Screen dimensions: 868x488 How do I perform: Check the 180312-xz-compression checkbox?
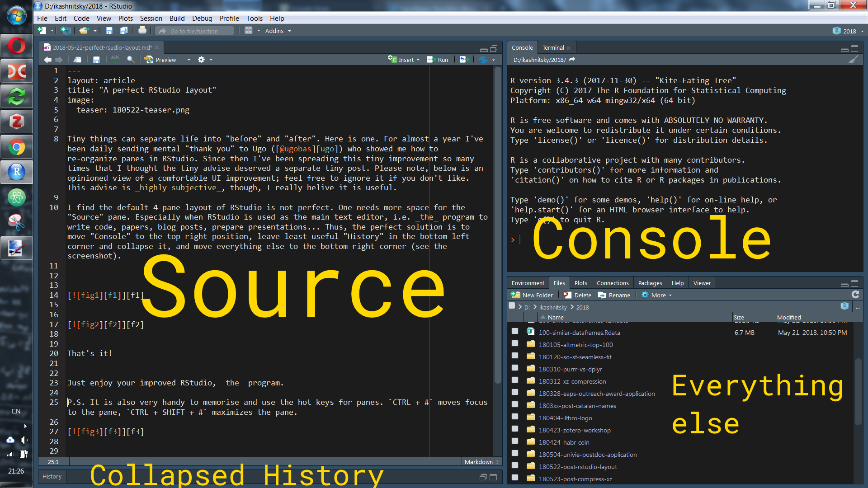coord(515,380)
